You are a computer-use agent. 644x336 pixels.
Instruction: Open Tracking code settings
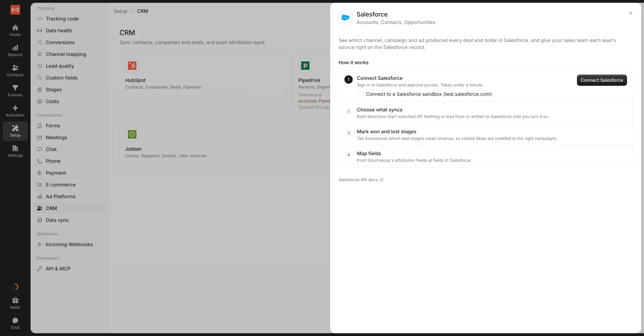pyautogui.click(x=69, y=19)
